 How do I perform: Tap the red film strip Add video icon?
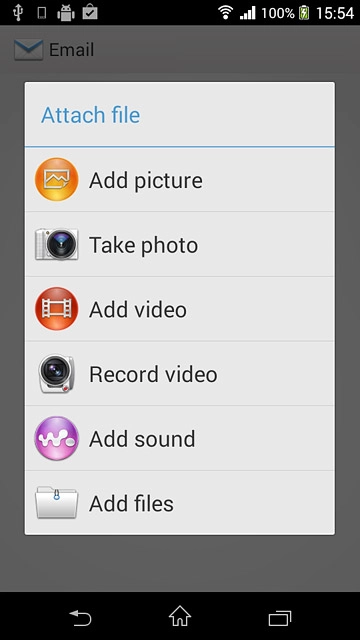click(56, 309)
